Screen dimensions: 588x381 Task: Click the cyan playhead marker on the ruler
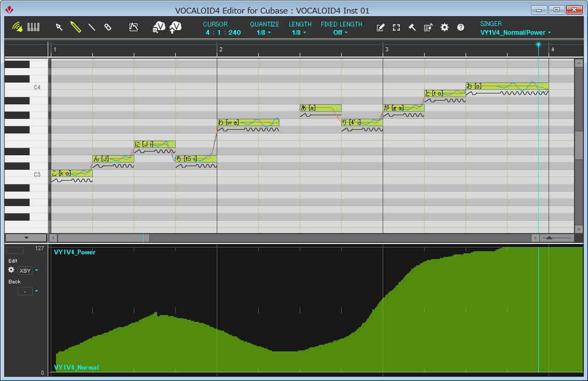pos(538,45)
